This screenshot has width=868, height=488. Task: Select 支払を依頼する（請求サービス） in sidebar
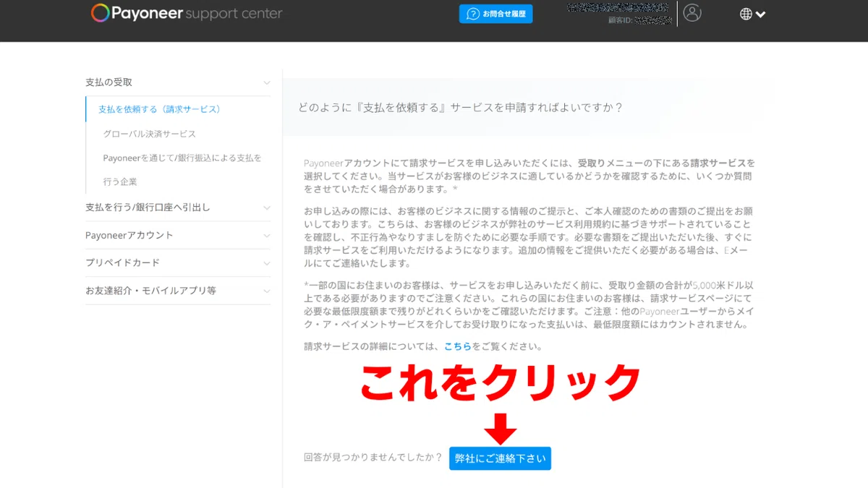(159, 109)
